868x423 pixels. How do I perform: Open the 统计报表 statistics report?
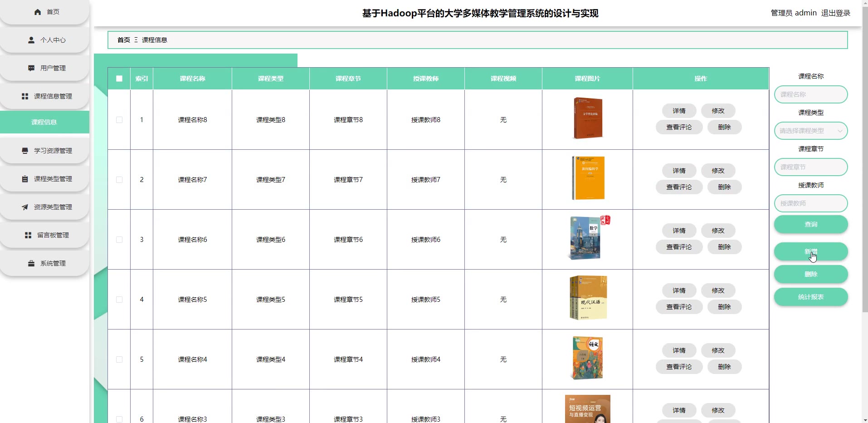[x=811, y=297]
